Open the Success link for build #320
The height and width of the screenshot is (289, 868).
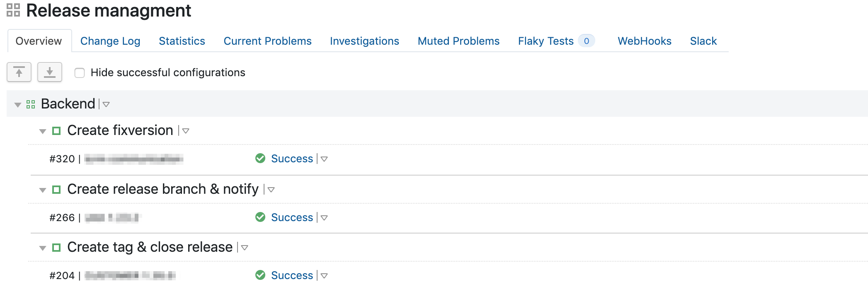(x=292, y=159)
